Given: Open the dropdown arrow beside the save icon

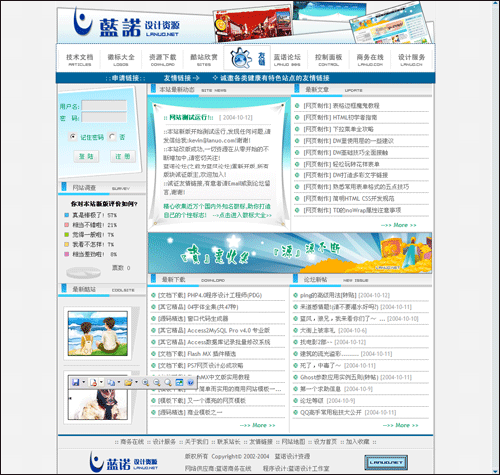Looking at the screenshot, I should 84,382.
